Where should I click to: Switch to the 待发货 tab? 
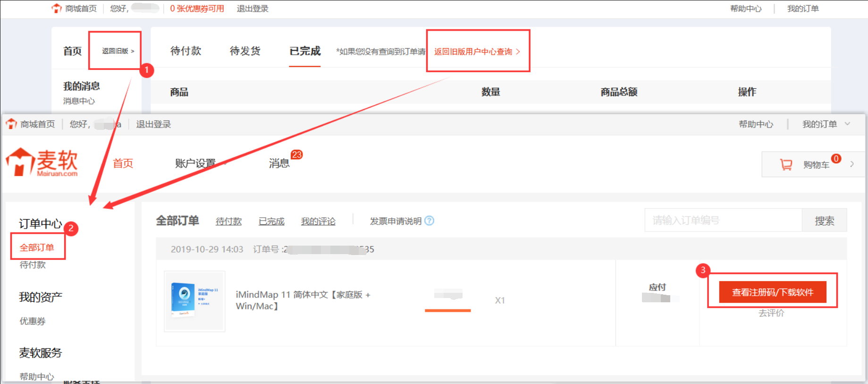[245, 51]
